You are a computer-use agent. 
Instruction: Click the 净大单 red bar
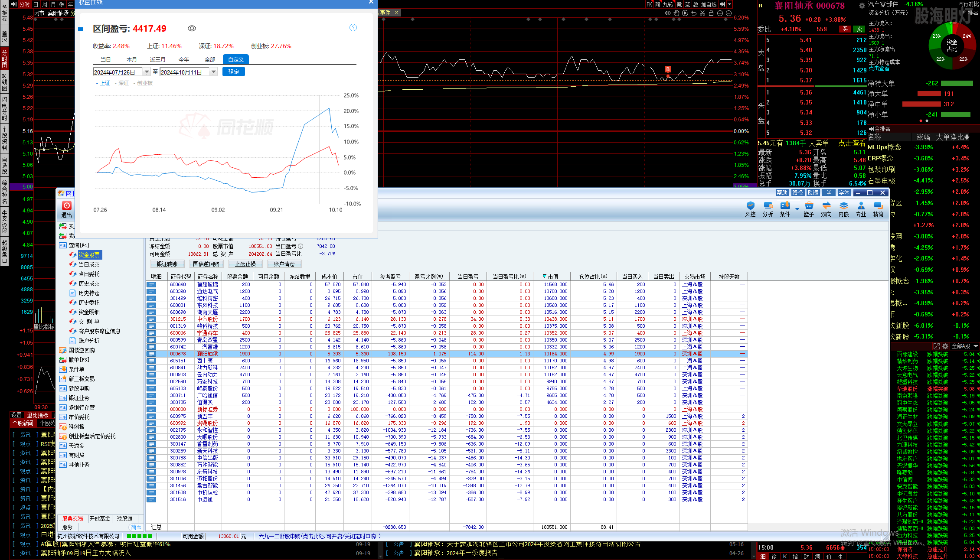[929, 94]
